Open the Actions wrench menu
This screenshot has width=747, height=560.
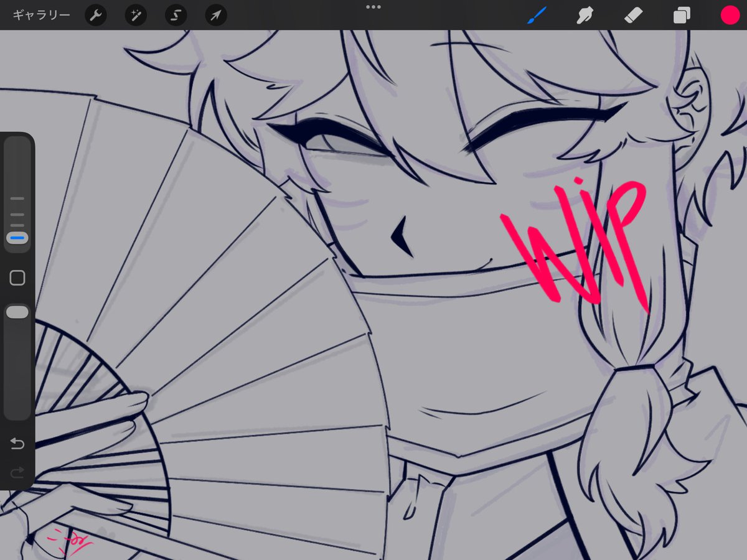[x=96, y=16]
